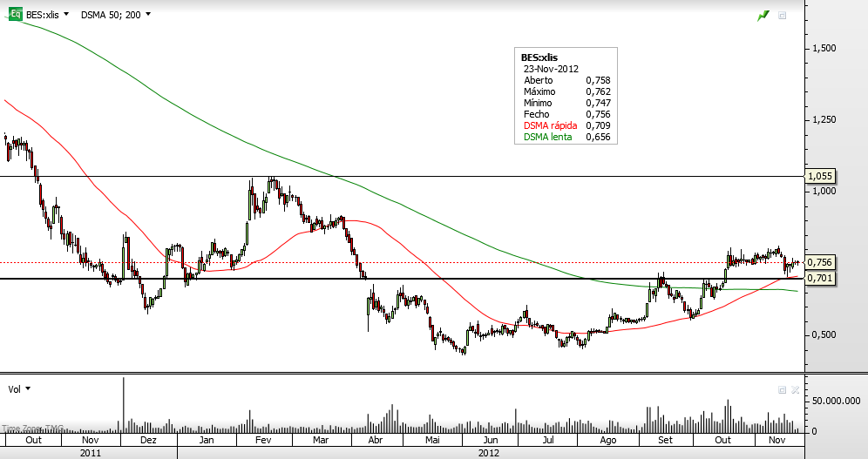Click the green DSMA lenta label
This screenshot has width=868, height=459.
tap(547, 137)
